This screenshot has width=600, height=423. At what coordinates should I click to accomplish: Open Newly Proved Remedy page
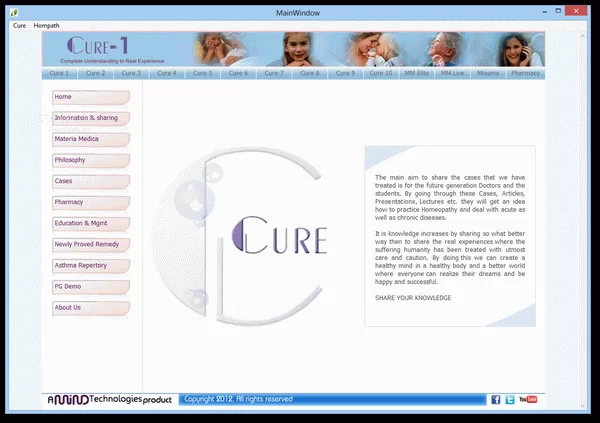click(x=90, y=244)
